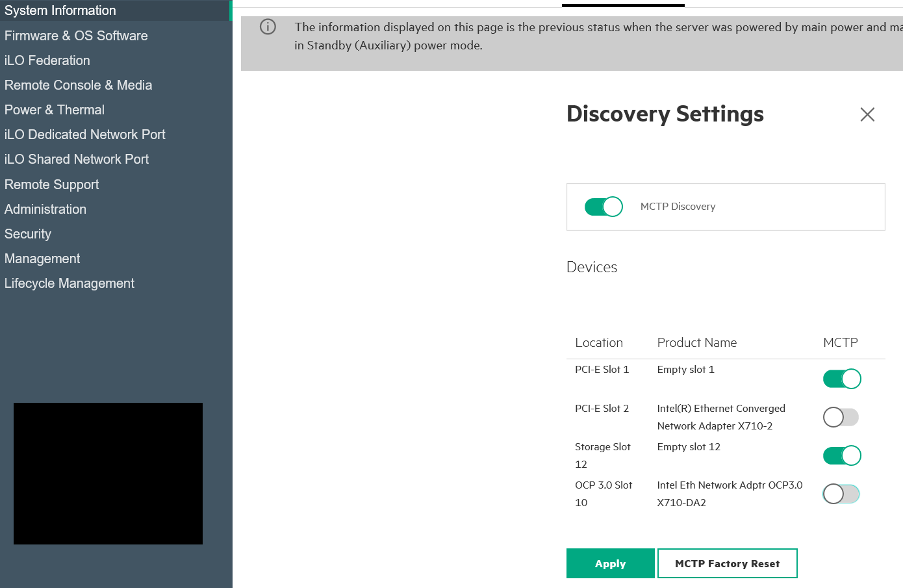The width and height of the screenshot is (903, 588).
Task: Go to Firmware & OS Software
Action: (x=76, y=36)
